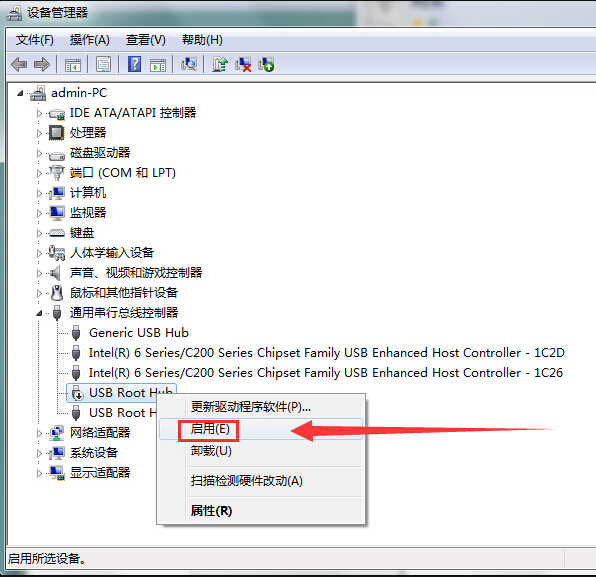The width and height of the screenshot is (596, 577).
Task: Click the Forward arrow toolbar icon
Action: coord(42,64)
